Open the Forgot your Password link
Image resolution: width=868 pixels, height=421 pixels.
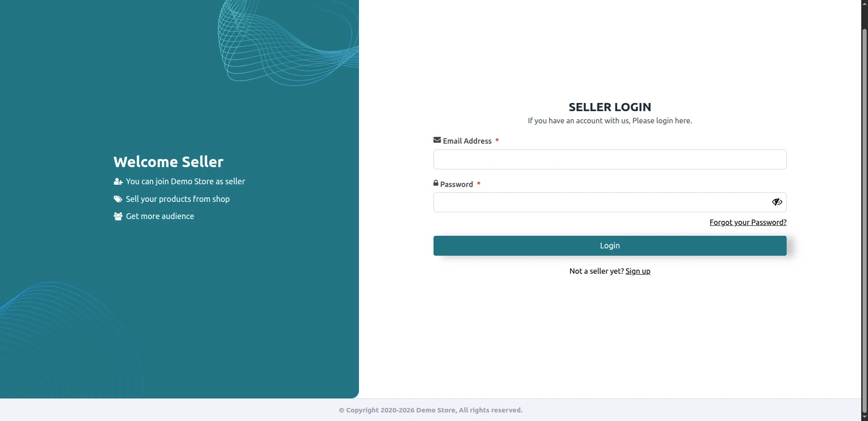click(748, 222)
